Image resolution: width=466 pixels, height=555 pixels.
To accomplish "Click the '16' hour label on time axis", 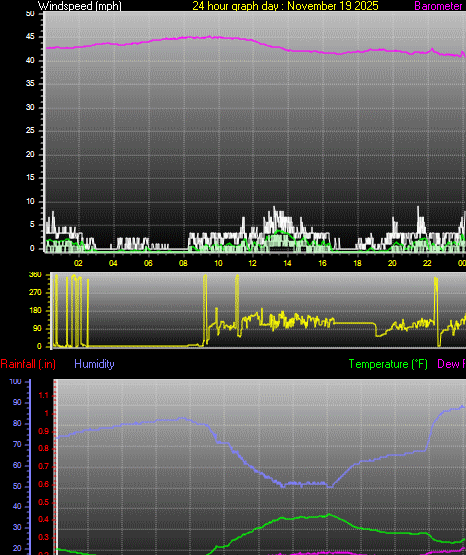I will (322, 263).
